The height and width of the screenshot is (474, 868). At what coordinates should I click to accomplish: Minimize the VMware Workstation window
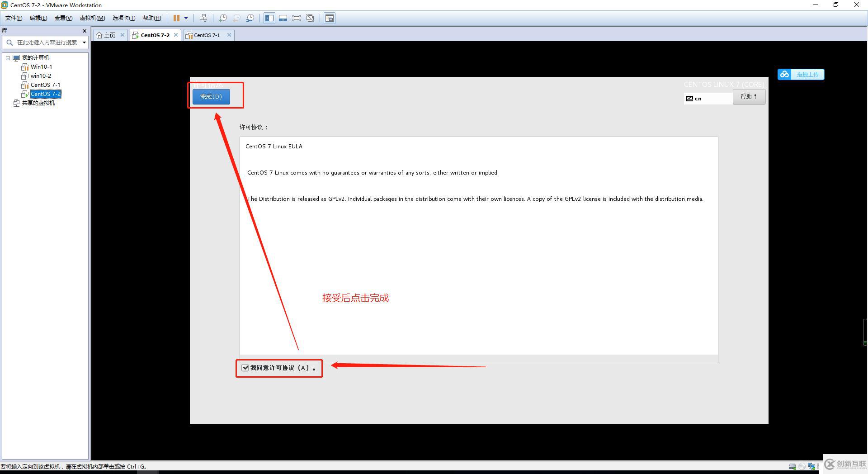tap(816, 5)
